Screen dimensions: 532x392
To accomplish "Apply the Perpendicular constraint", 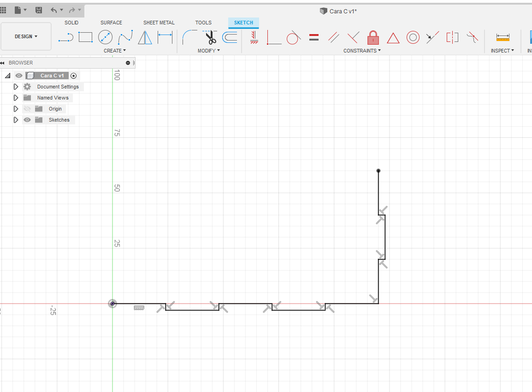I will click(353, 37).
